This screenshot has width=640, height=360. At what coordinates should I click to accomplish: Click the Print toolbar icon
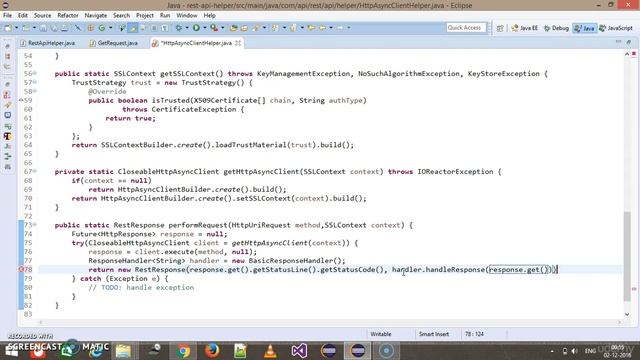click(64, 28)
